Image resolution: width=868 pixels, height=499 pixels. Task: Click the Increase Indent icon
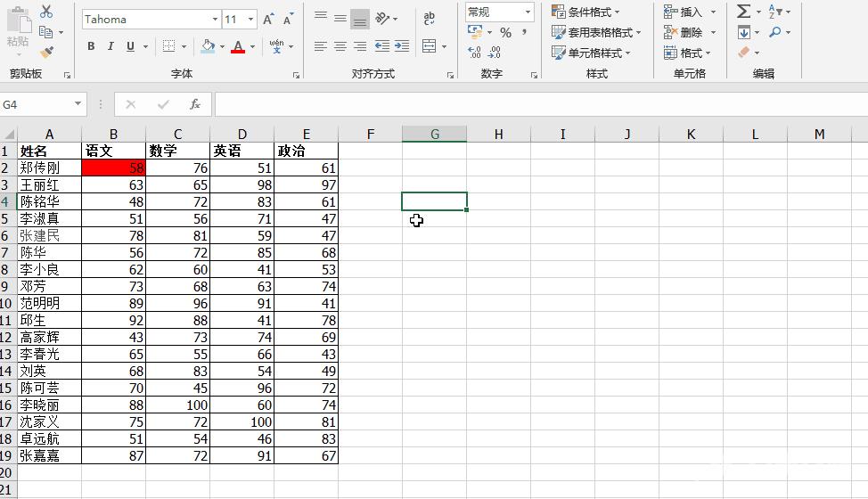coord(402,46)
